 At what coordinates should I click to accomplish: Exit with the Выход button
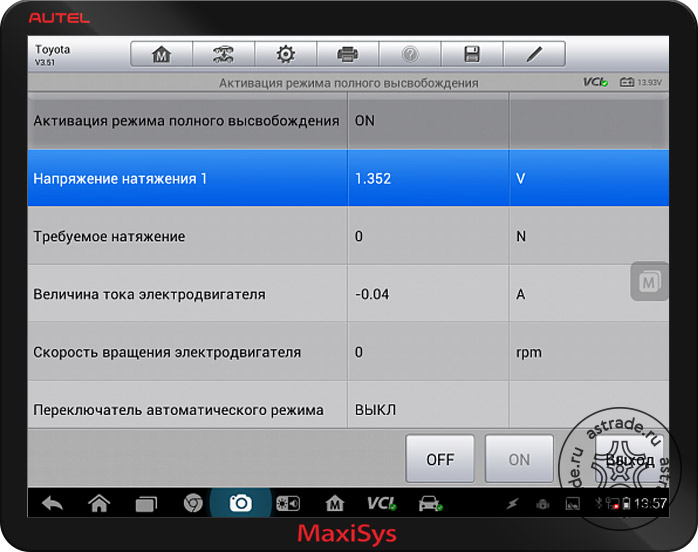(629, 459)
